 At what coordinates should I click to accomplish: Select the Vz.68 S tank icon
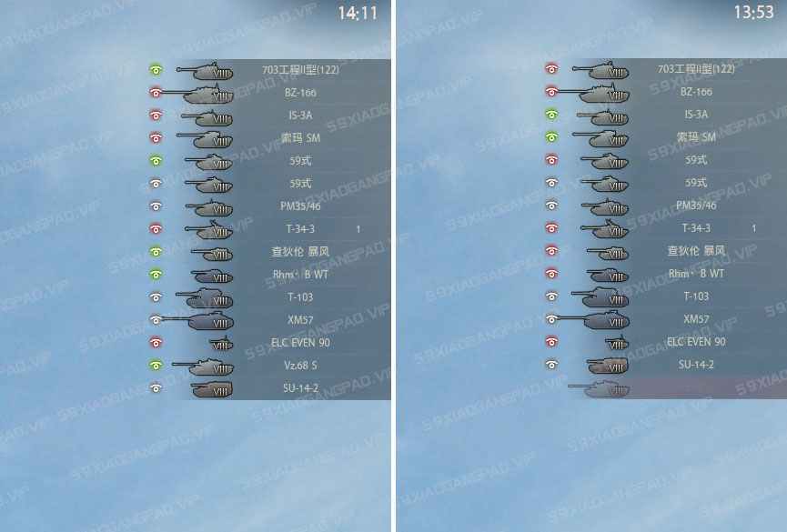(202, 366)
